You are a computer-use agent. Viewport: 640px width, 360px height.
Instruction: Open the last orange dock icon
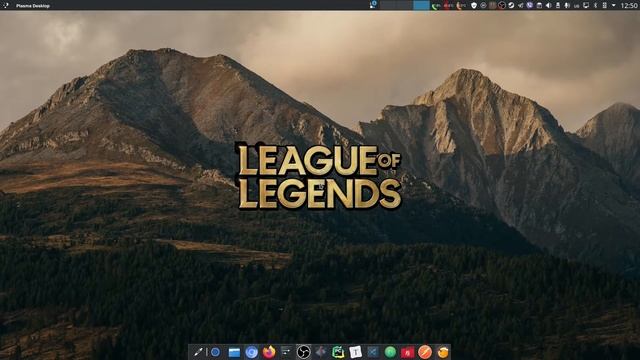click(x=442, y=352)
